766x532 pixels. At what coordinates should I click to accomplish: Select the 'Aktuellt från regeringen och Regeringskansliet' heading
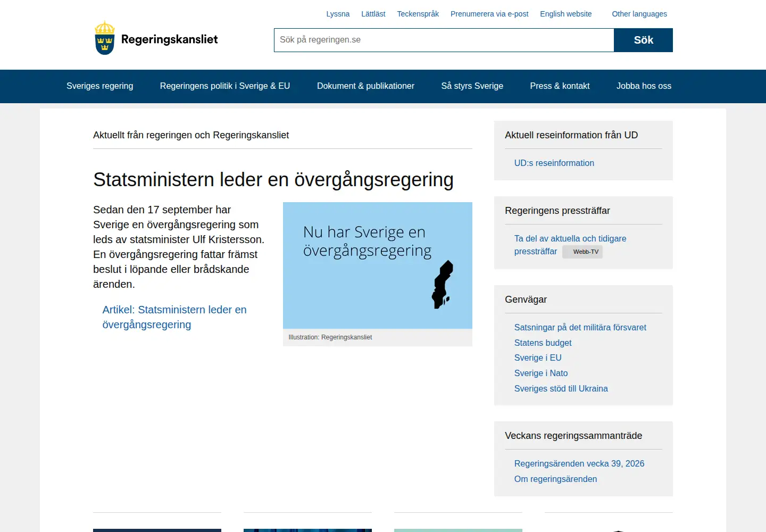191,135
